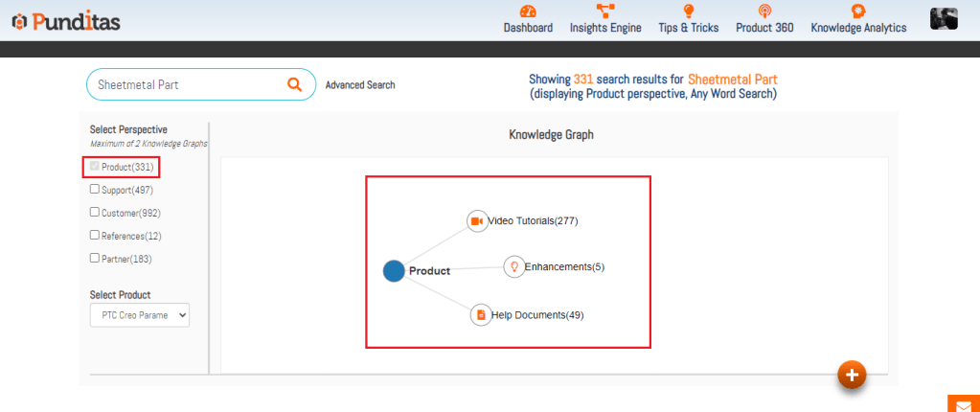Click the Tips & Tricks lightbulb icon
The image size is (980, 412).
[x=688, y=11]
